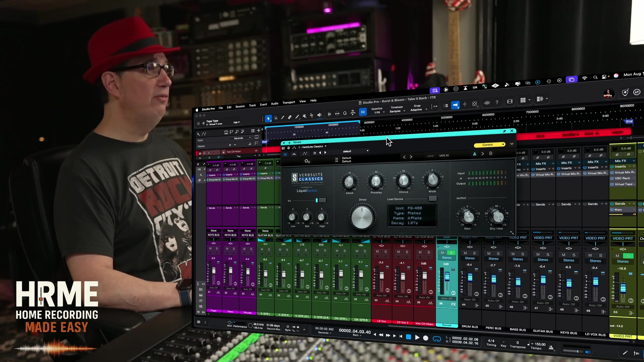This screenshot has width=644, height=362.
Task: Toggle the Loop button in transport
Action: (437, 339)
